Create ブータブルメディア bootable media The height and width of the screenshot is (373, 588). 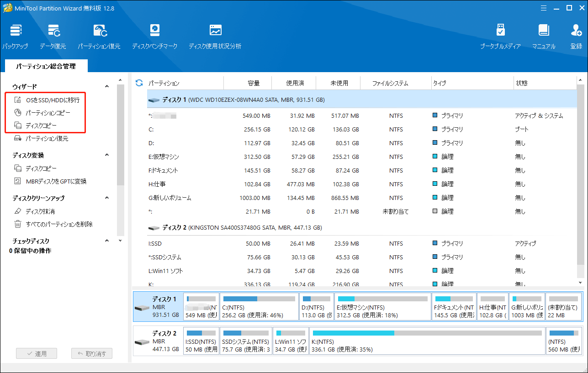tap(500, 37)
